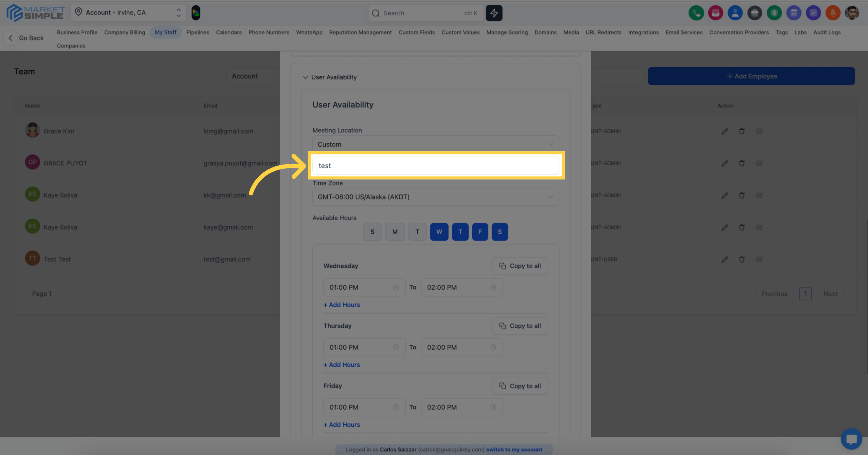Viewport: 868px width, 455px height.
Task: Open the chat support bubble icon
Action: click(851, 439)
